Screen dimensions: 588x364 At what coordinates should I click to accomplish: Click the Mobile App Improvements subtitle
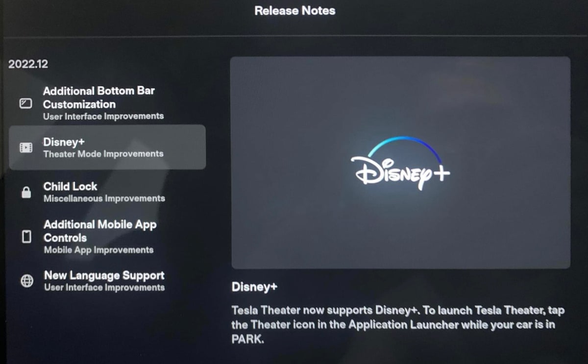coord(99,250)
